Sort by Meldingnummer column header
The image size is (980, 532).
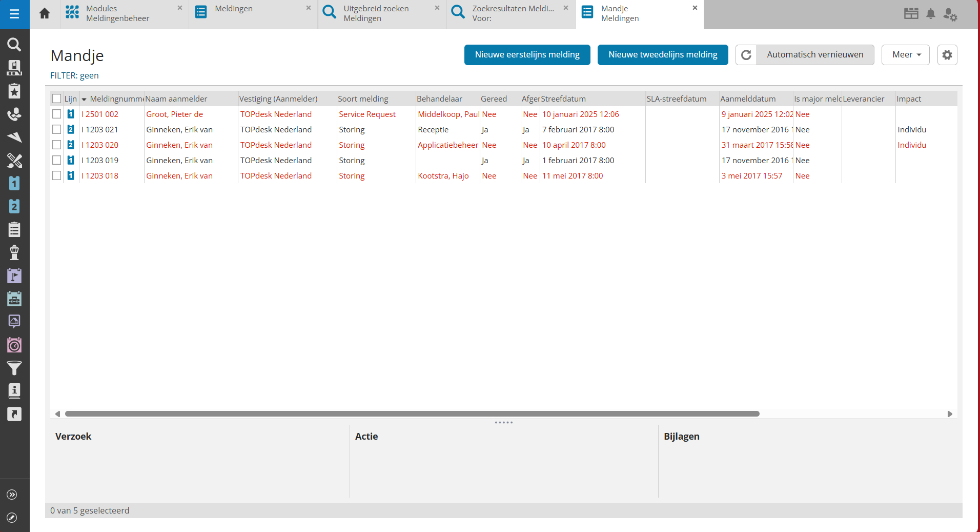(116, 99)
